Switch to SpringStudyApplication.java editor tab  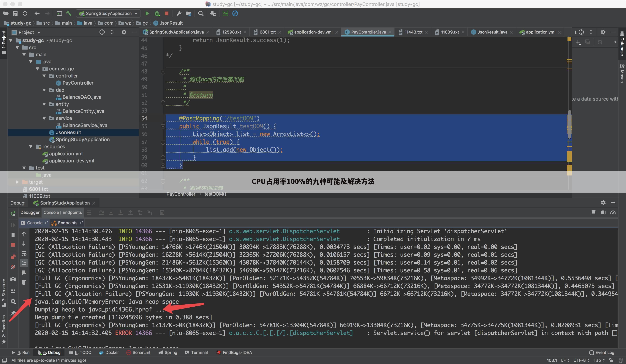pyautogui.click(x=176, y=32)
